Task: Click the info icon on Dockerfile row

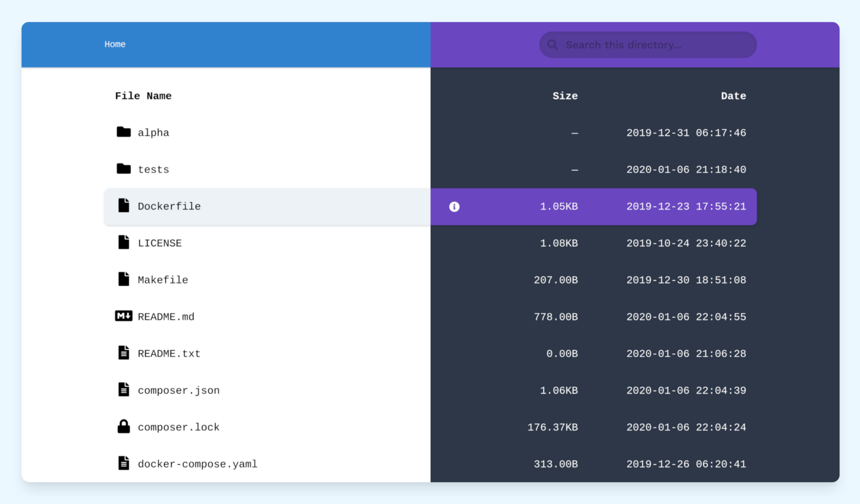Action: pos(454,207)
